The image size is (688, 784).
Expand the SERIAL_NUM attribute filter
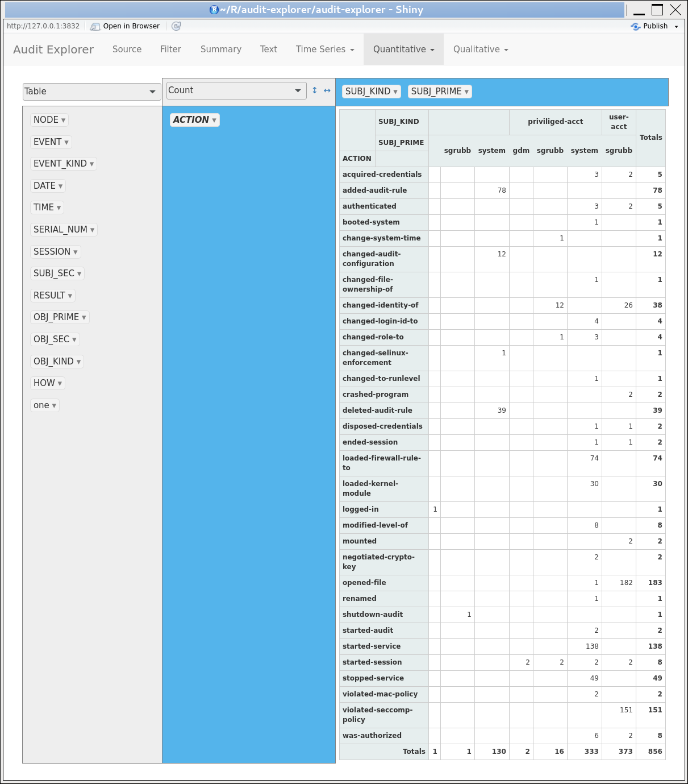pyautogui.click(x=92, y=230)
